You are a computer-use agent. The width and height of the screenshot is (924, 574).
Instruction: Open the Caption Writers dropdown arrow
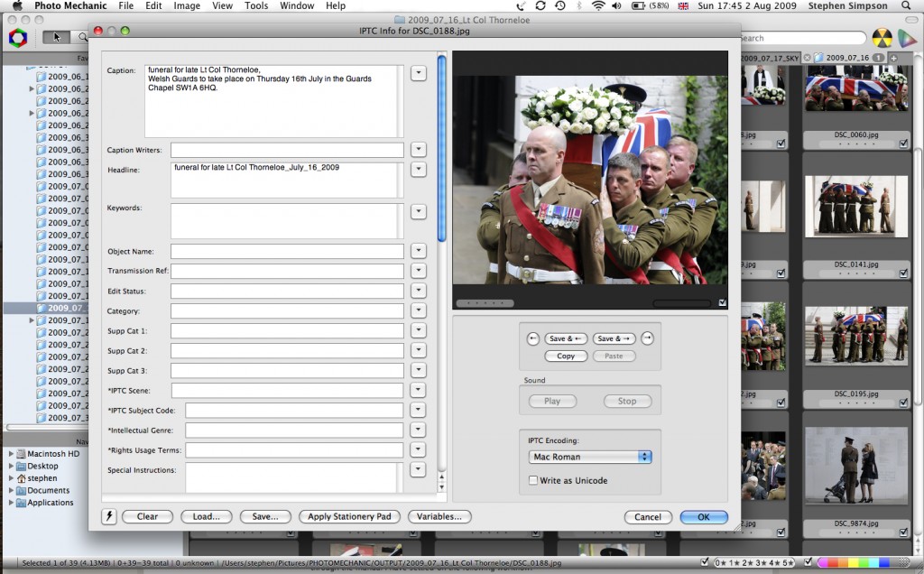pos(419,150)
